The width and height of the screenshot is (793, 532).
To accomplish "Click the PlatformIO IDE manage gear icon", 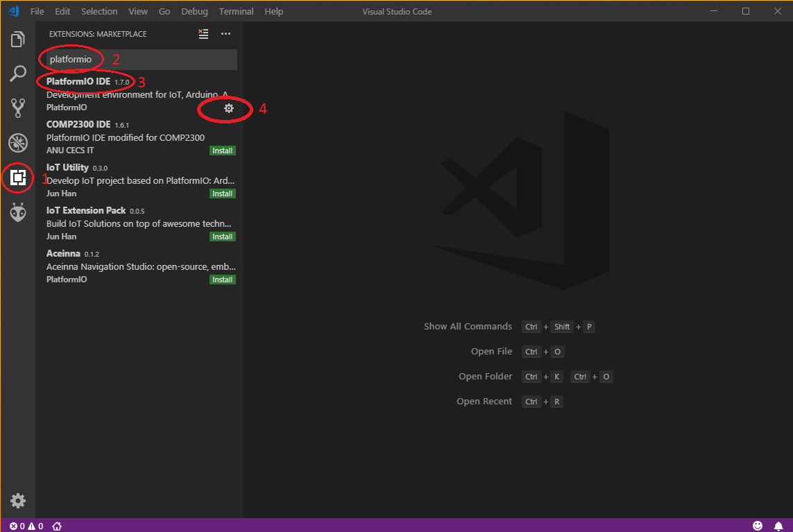I will [x=228, y=108].
